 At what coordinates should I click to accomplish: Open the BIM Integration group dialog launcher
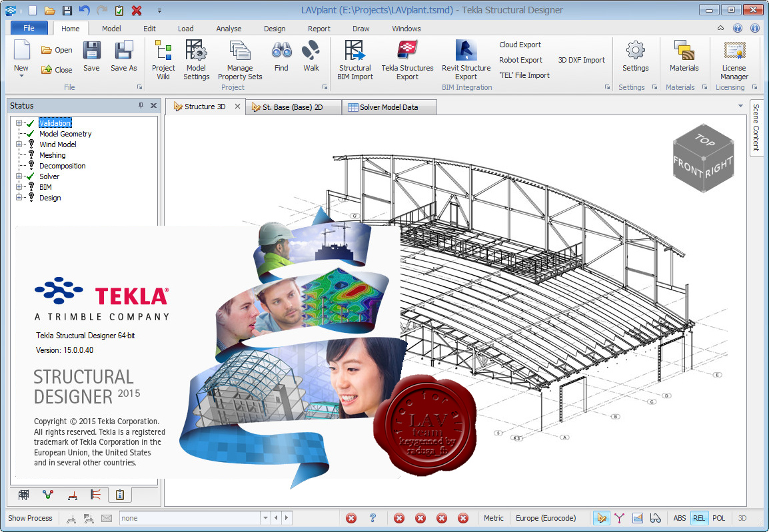point(607,87)
